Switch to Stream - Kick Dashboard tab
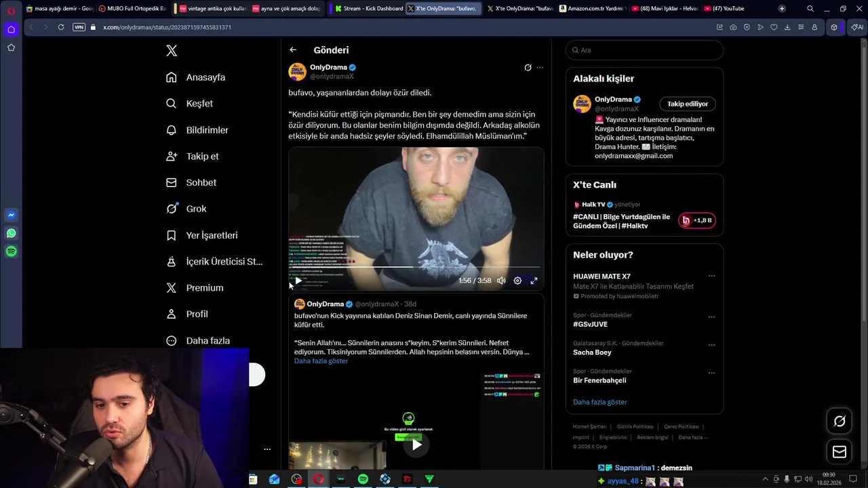 pos(368,9)
